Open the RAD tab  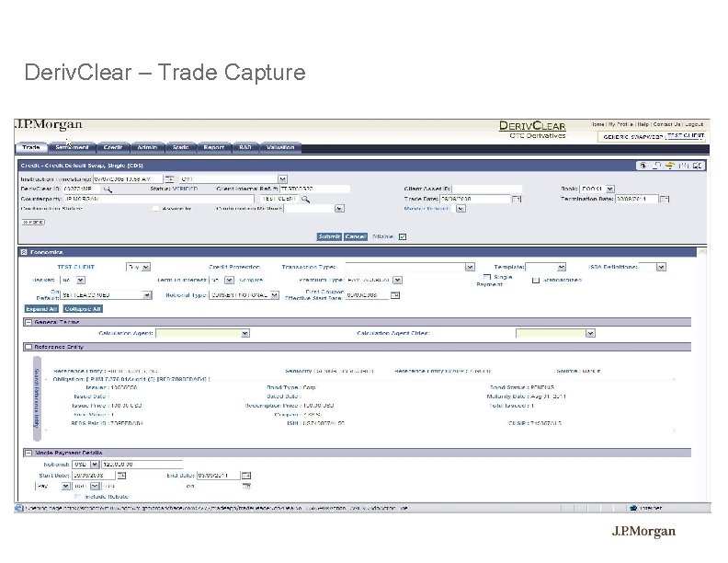click(x=245, y=147)
